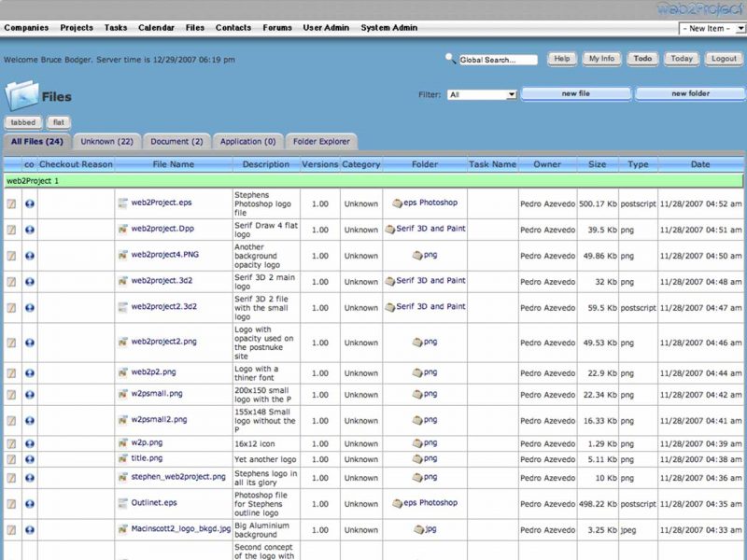Viewport: 747px width, 560px height.
Task: Switch to the flat view mode
Action: pos(59,121)
